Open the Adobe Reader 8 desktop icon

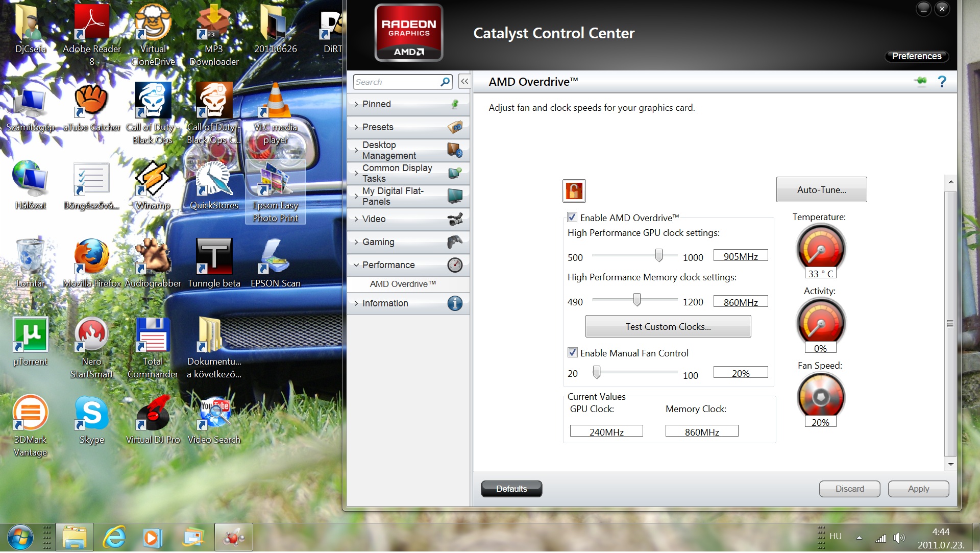(x=92, y=34)
